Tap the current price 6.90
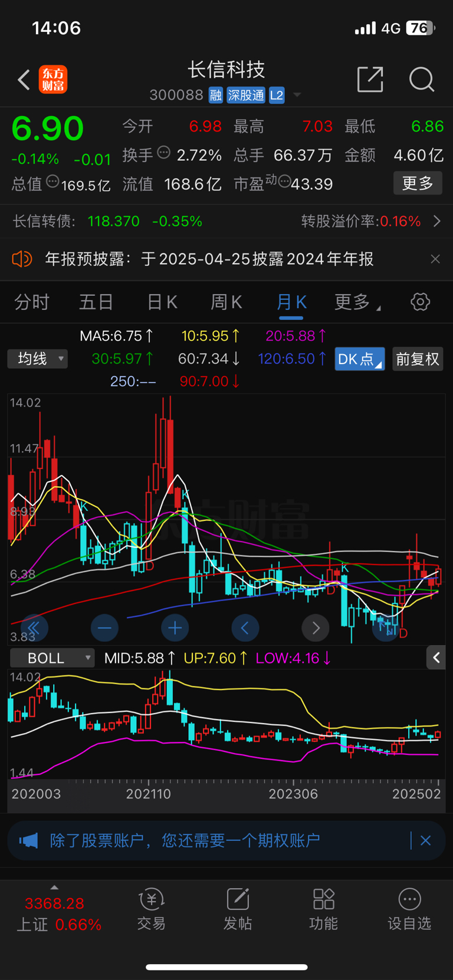 [47, 128]
